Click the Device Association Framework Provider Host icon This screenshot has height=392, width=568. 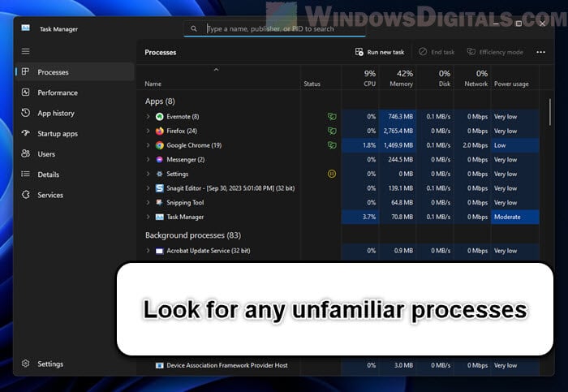click(x=159, y=365)
